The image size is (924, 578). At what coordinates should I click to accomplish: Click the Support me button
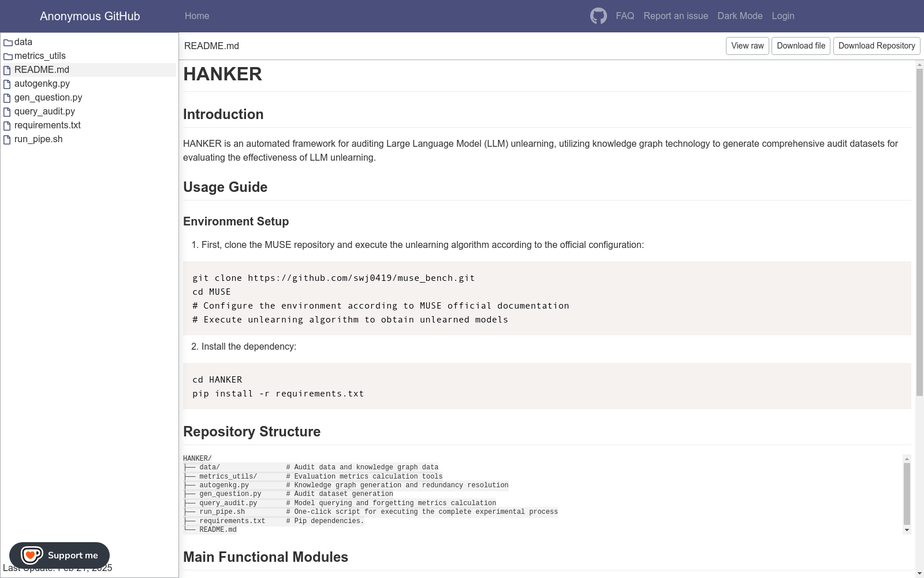pyautogui.click(x=59, y=555)
